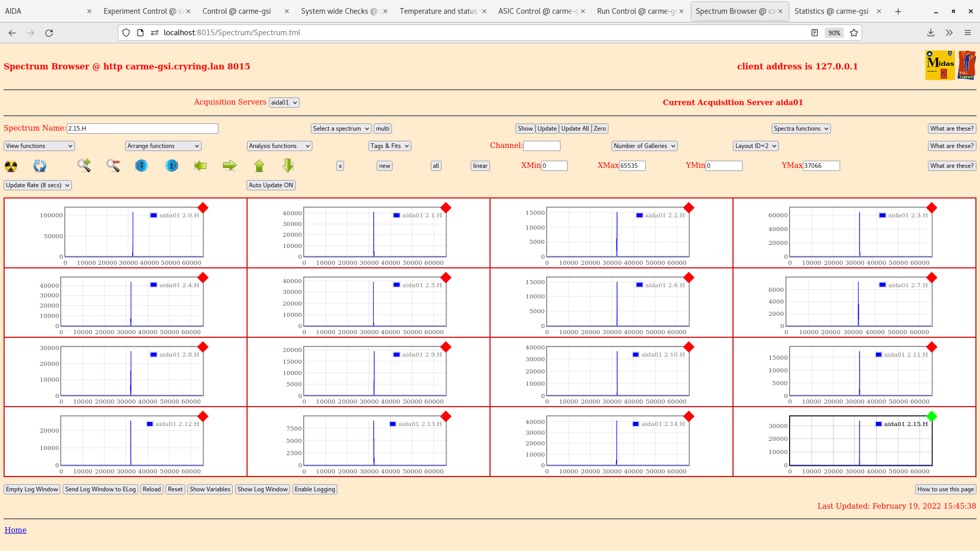Switch to the Statistics tab
Screen dimensions: 980x551
831,11
